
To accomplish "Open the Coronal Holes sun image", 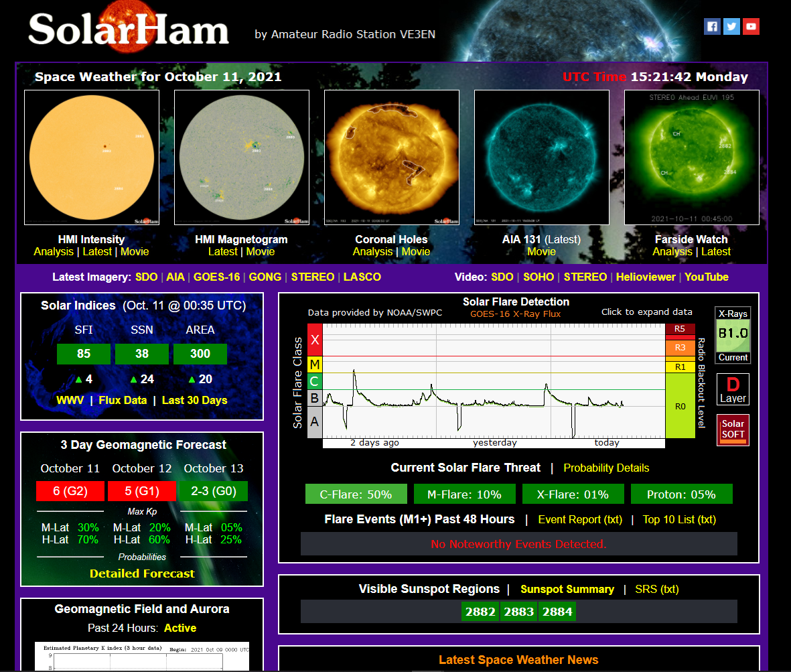I will pos(391,157).
